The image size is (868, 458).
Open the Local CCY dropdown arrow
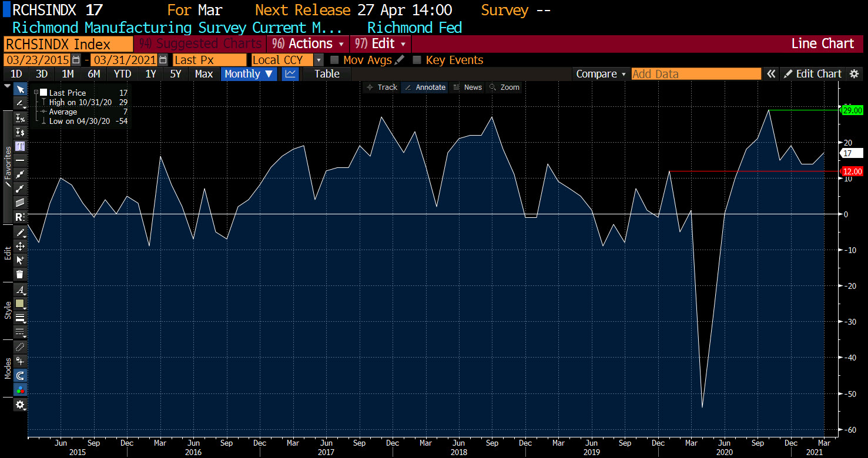319,60
